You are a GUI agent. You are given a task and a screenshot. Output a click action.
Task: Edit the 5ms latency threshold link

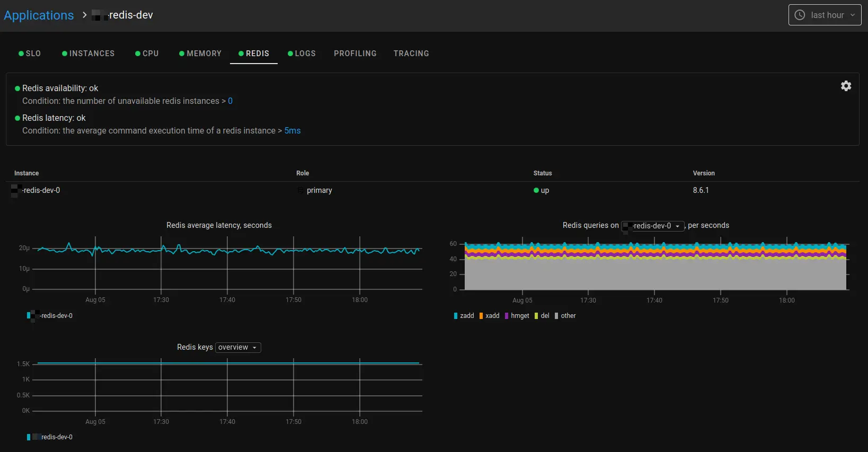[293, 131]
